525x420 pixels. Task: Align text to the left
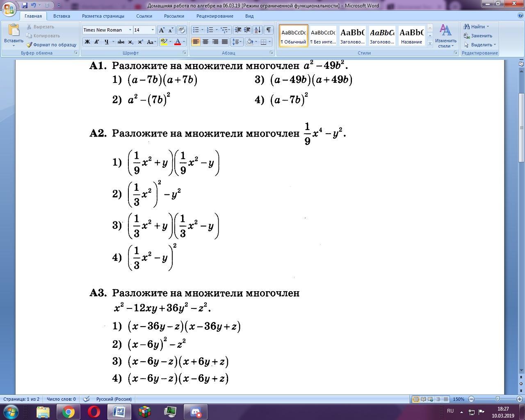point(196,42)
